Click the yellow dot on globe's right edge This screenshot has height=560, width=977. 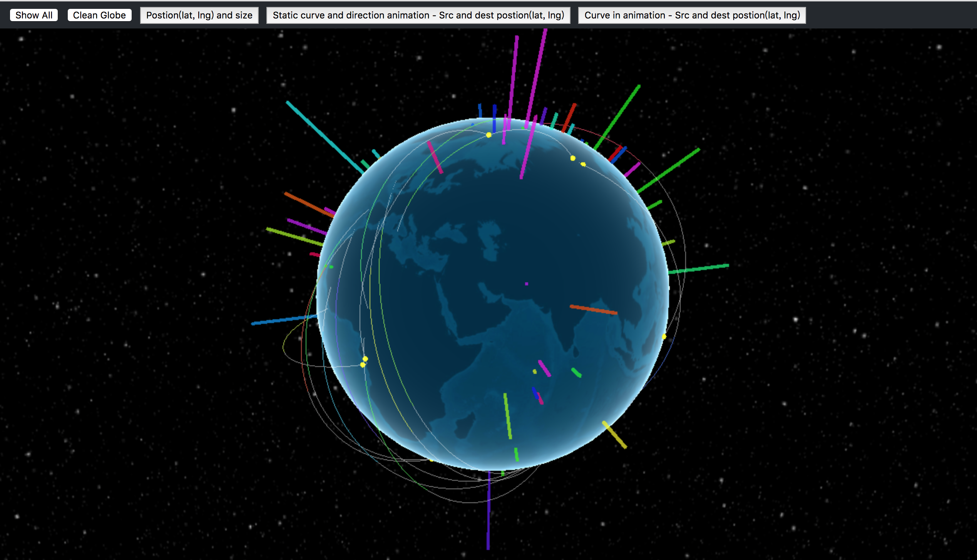[664, 337]
